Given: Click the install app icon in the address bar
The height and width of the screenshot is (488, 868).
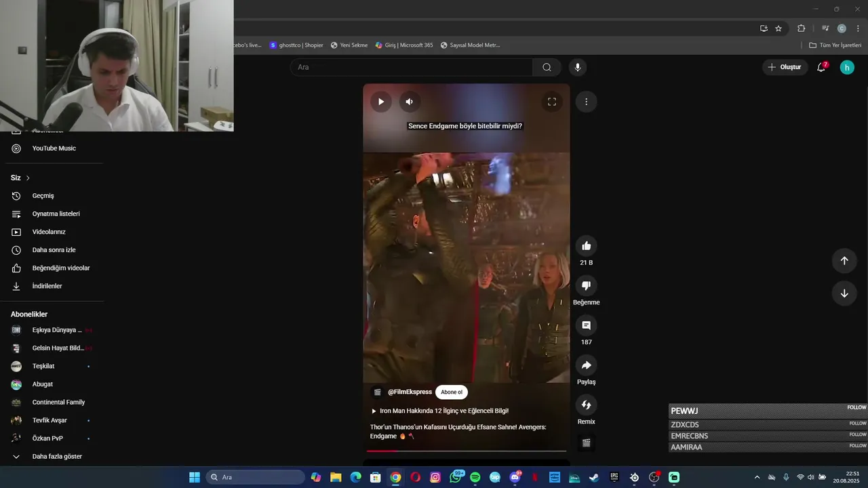Looking at the screenshot, I should [x=764, y=28].
